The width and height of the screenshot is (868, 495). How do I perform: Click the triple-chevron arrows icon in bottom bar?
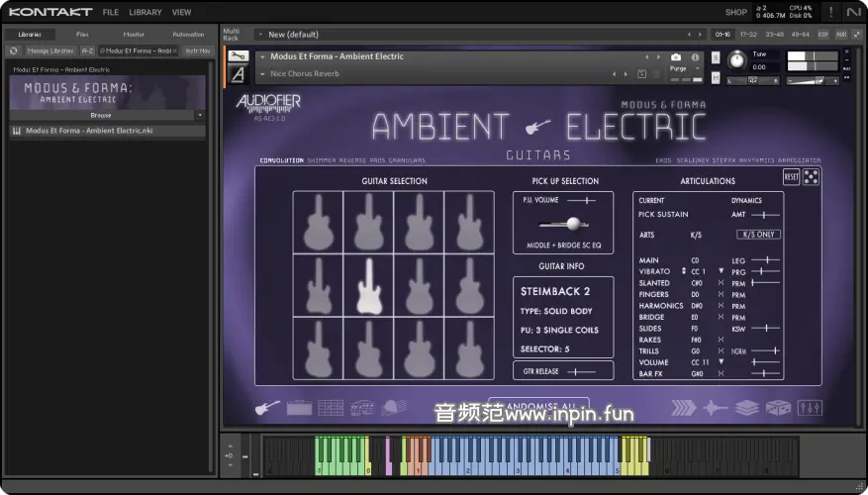[x=683, y=408]
